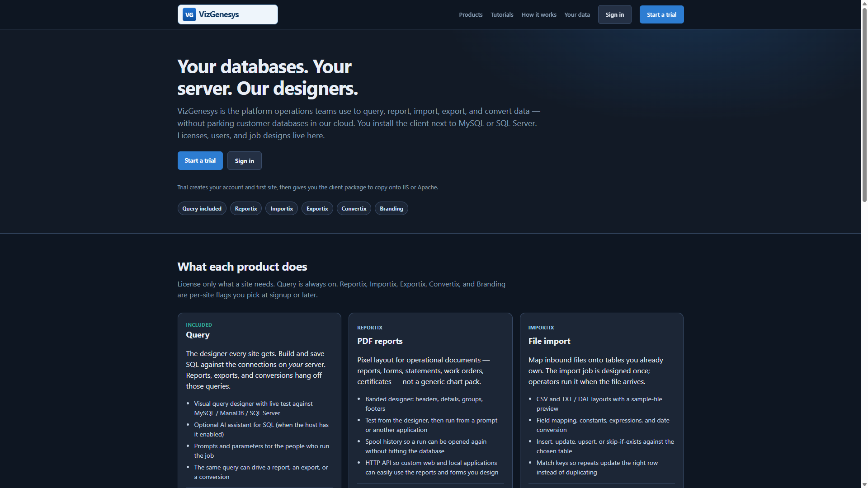Open Your data nav link
Viewport: 868px width, 488px height.
(577, 14)
